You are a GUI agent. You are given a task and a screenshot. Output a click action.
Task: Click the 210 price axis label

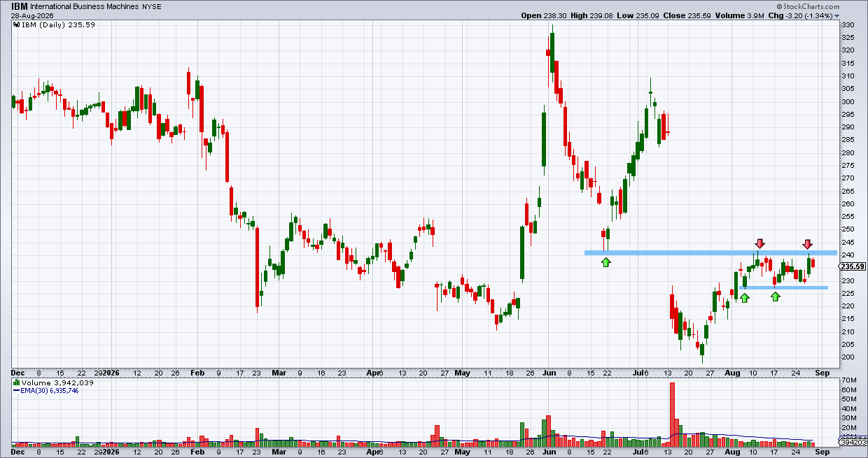click(848, 331)
